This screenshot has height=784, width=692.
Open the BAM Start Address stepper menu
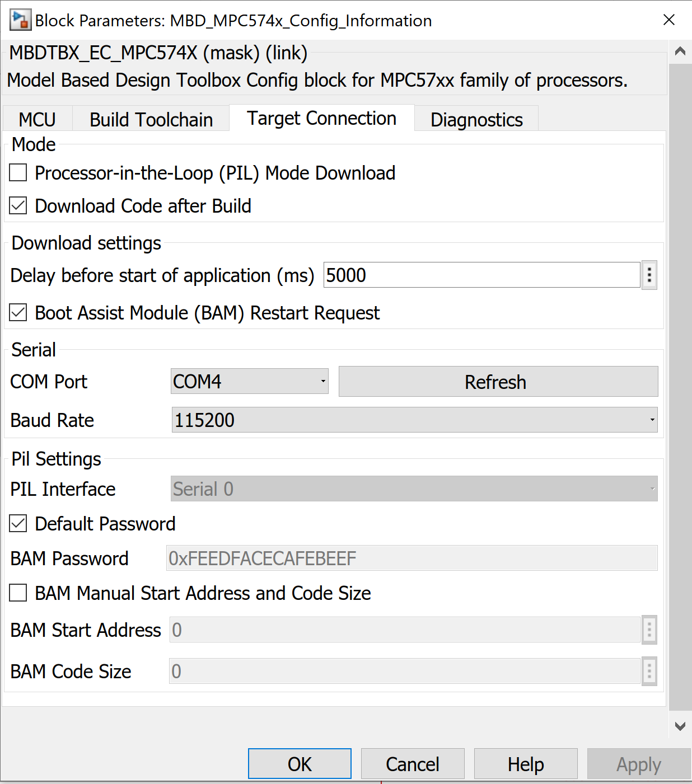pyautogui.click(x=649, y=630)
